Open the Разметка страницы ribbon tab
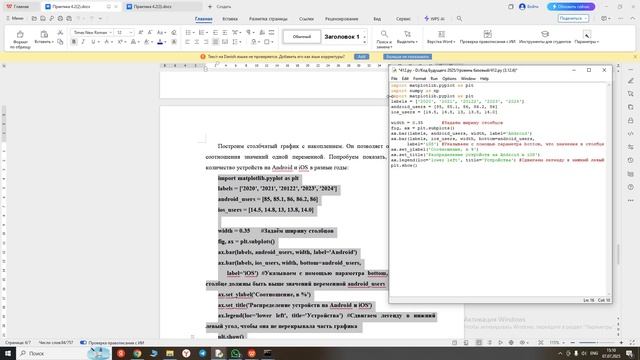This screenshot has height=360, width=640. [x=268, y=19]
